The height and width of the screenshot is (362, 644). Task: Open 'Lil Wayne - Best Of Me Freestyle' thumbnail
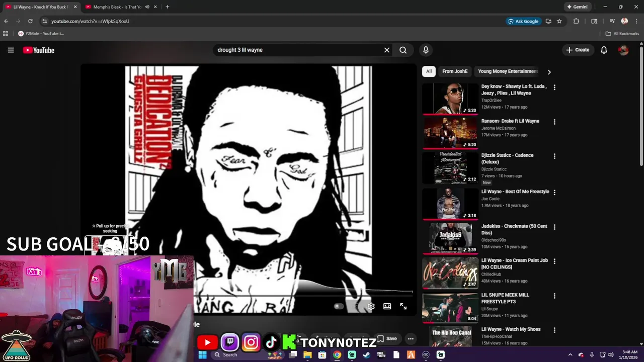(450, 204)
